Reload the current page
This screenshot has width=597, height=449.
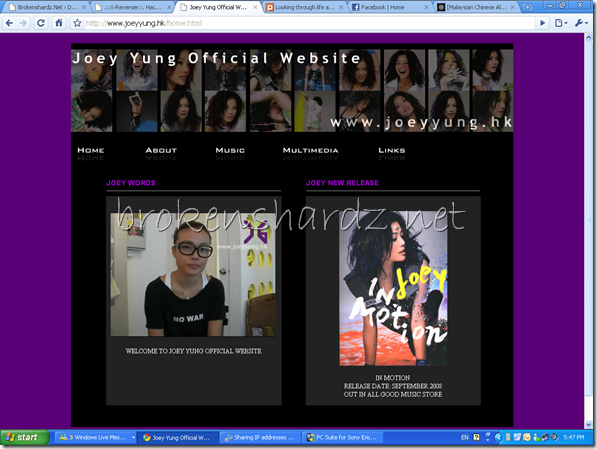41,23
